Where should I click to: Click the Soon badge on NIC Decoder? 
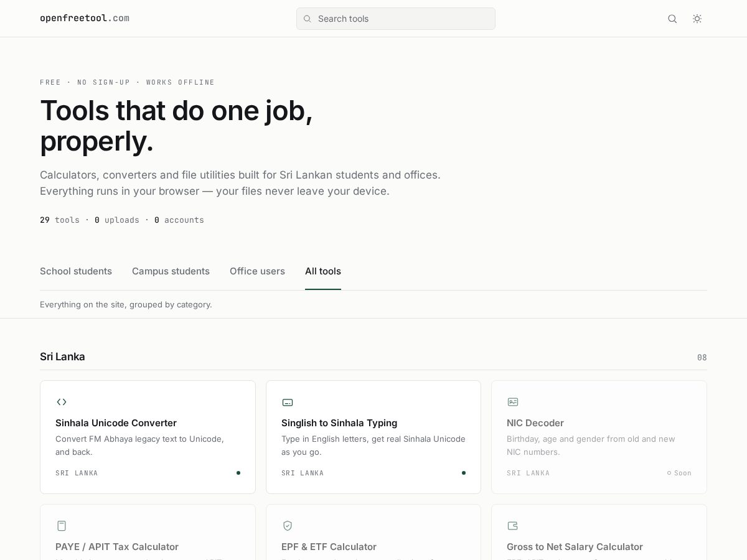[679, 473]
